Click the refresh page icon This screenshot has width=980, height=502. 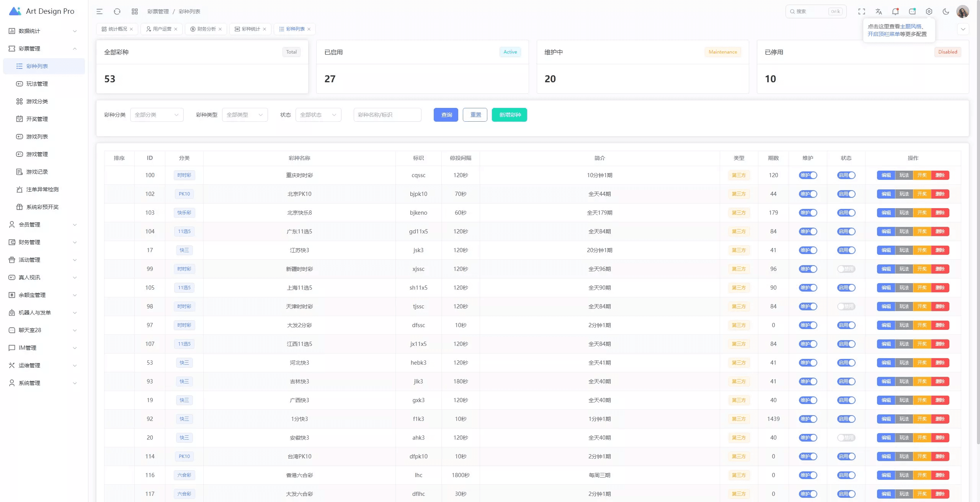(117, 11)
